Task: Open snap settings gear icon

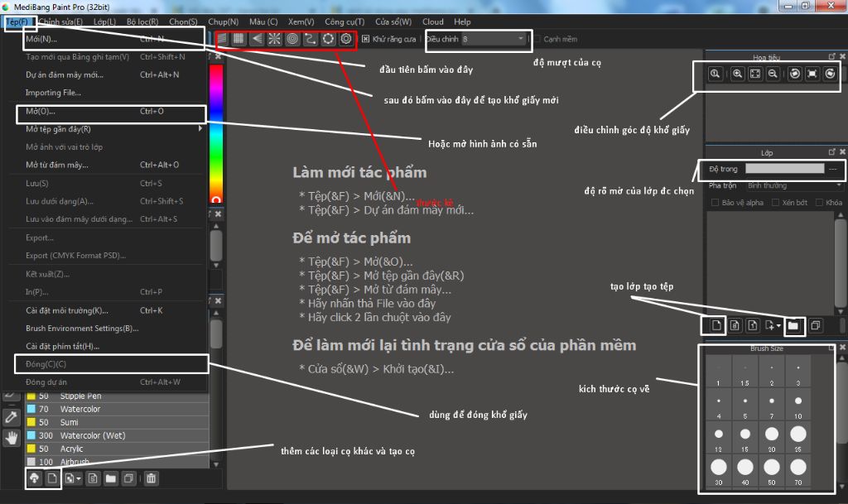Action: [x=346, y=39]
